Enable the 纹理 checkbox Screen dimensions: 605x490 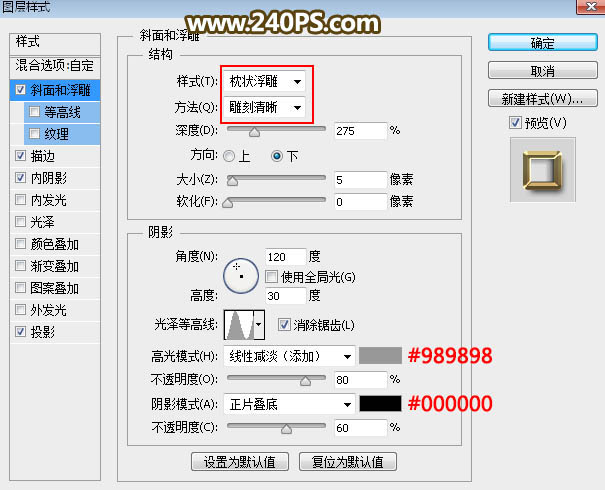click(34, 134)
